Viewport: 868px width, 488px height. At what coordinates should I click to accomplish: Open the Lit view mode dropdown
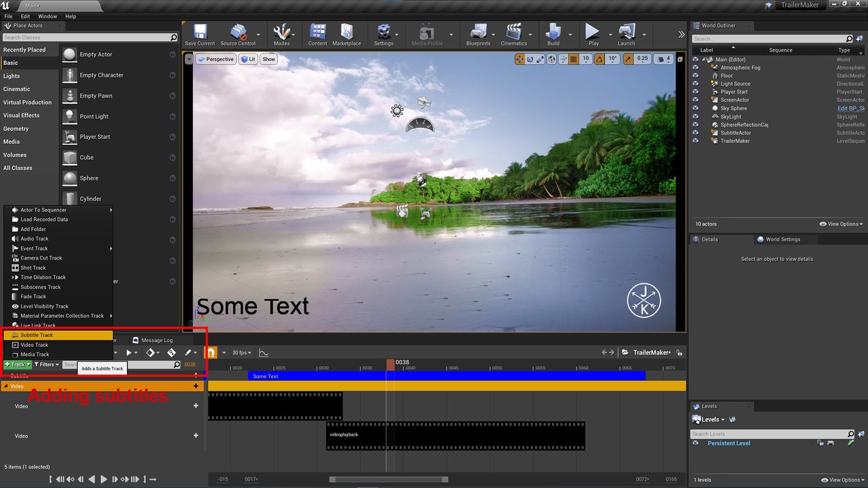click(248, 59)
